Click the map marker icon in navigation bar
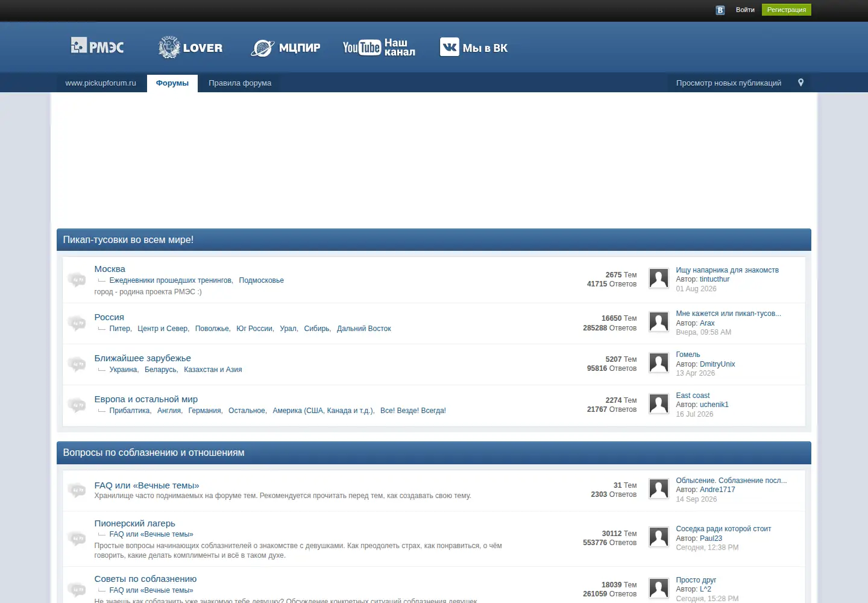The width and height of the screenshot is (868, 603). pyautogui.click(x=800, y=83)
